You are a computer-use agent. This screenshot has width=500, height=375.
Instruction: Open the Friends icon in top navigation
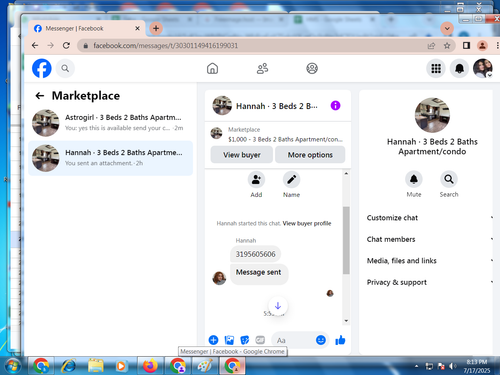(x=262, y=68)
